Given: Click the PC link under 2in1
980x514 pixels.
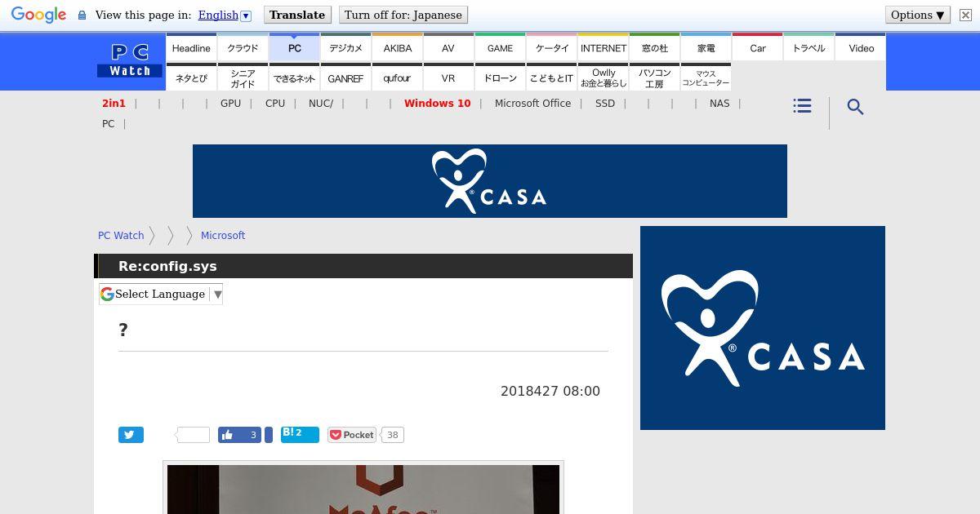Looking at the screenshot, I should click(x=108, y=124).
